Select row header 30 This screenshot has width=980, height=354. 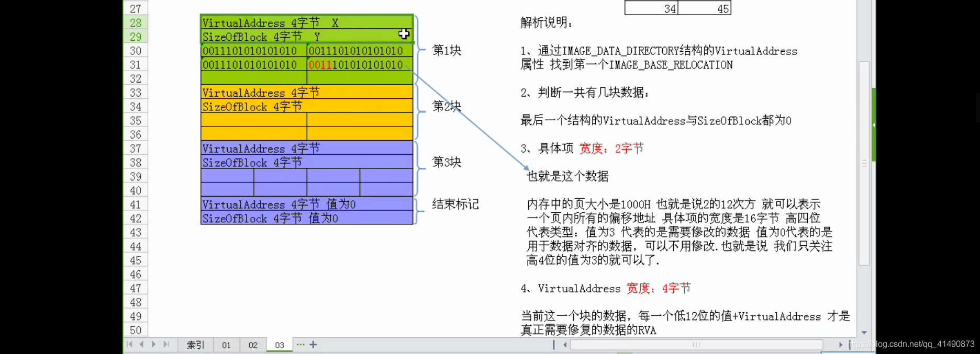point(136,51)
